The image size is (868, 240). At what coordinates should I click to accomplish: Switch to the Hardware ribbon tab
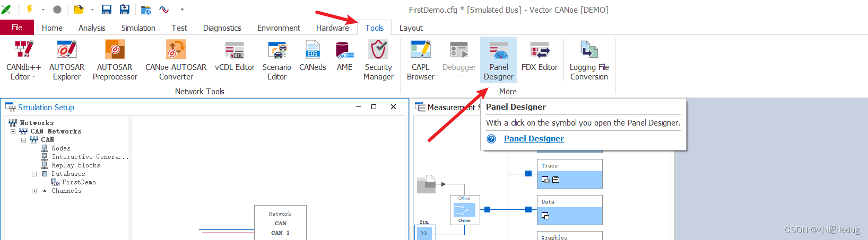click(x=333, y=28)
